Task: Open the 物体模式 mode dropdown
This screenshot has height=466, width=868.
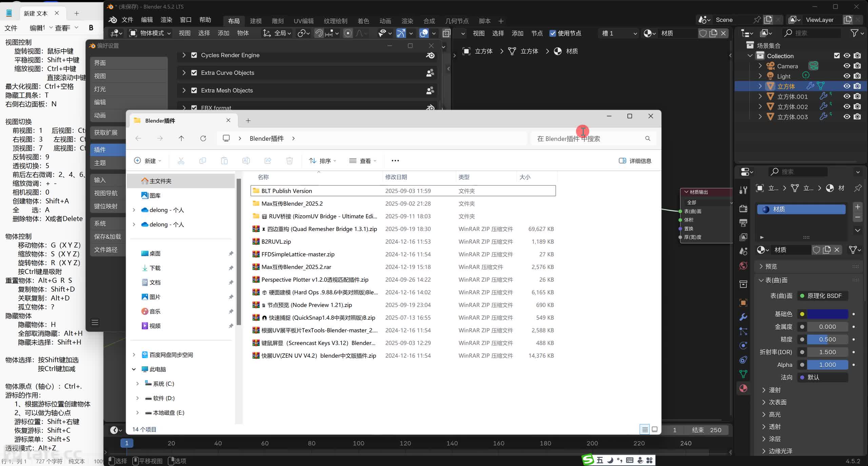Action: tap(150, 33)
